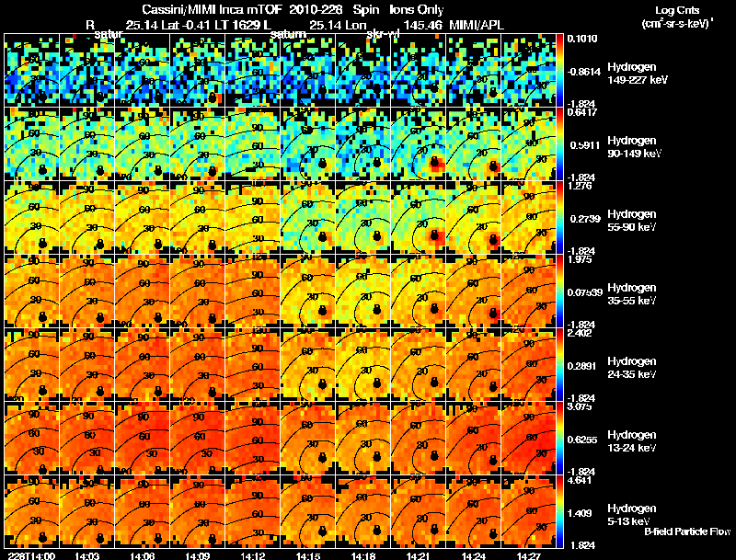Click the 'B-field Particle Flow' caption
The image size is (736, 560).
click(687, 531)
